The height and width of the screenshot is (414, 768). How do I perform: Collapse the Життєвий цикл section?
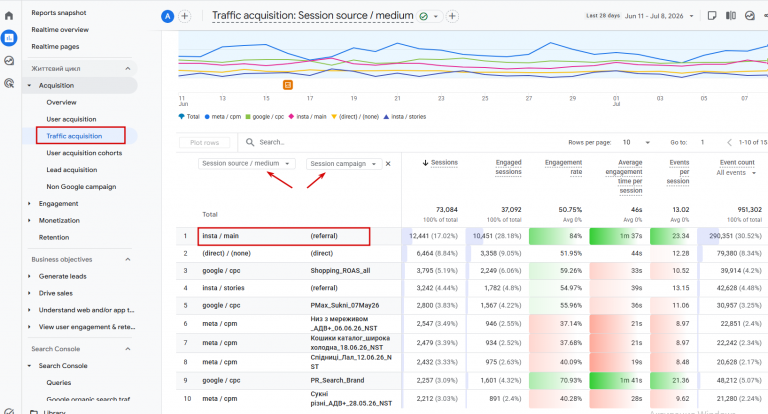128,68
